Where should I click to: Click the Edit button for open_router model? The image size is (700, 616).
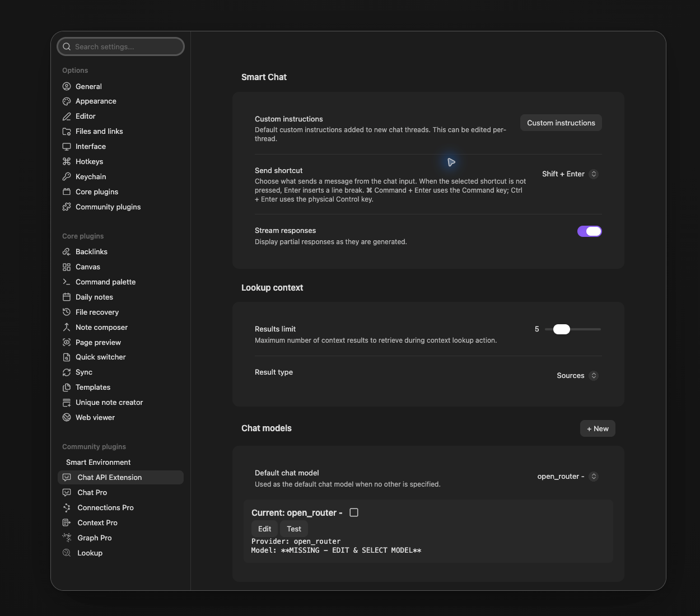coord(265,529)
